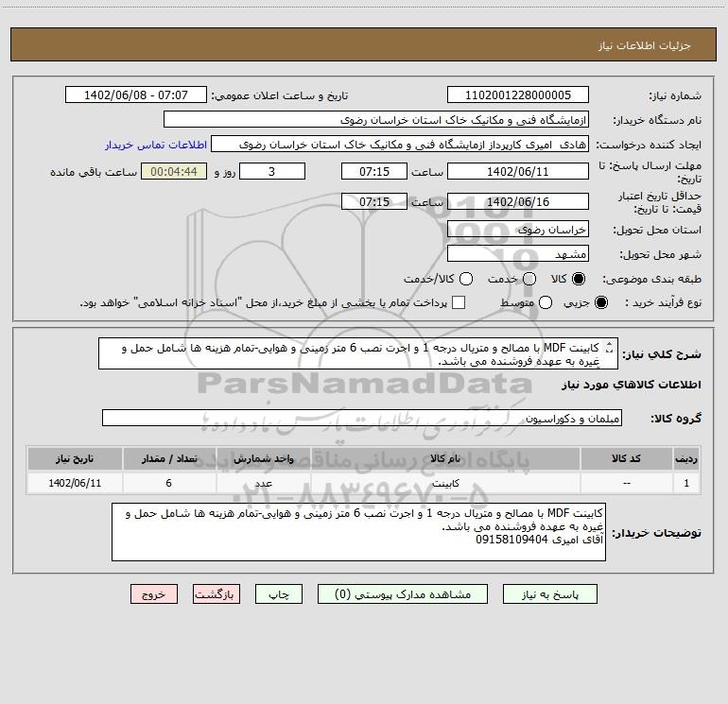Click the گروه کالا field مبلمان و دکوراسیون
This screenshot has width=728, height=704.
pyautogui.click(x=362, y=418)
